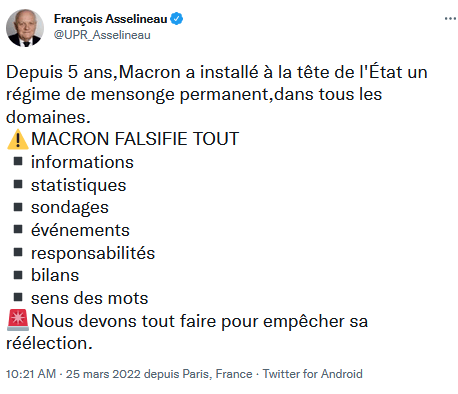Open François Asselineau's profile picture

point(25,28)
